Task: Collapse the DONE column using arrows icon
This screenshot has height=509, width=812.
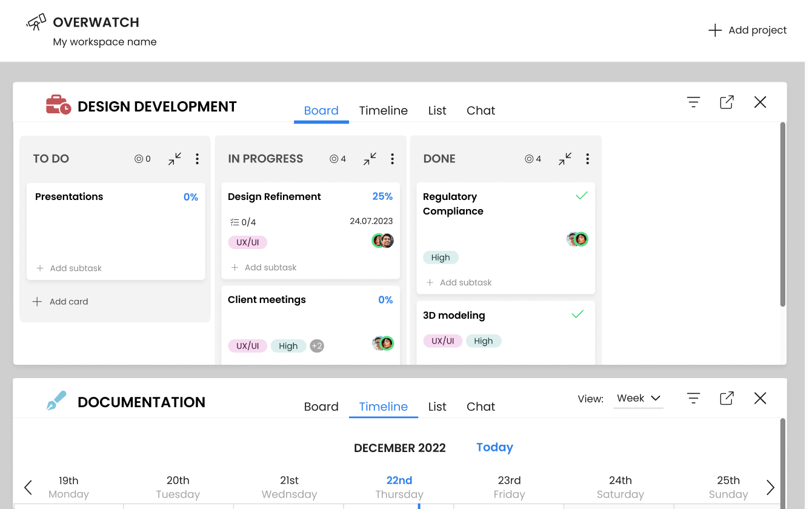Action: (x=565, y=159)
